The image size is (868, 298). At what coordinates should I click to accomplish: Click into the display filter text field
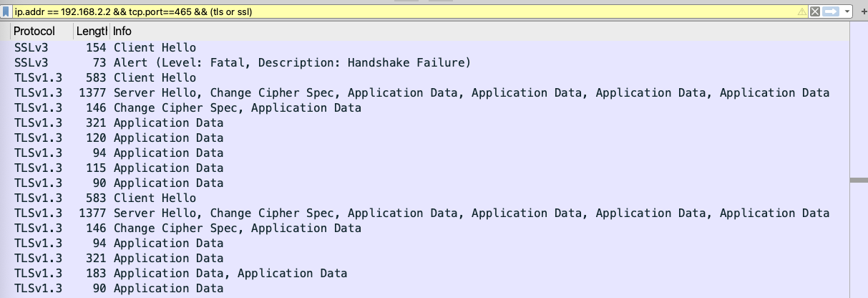[404, 11]
